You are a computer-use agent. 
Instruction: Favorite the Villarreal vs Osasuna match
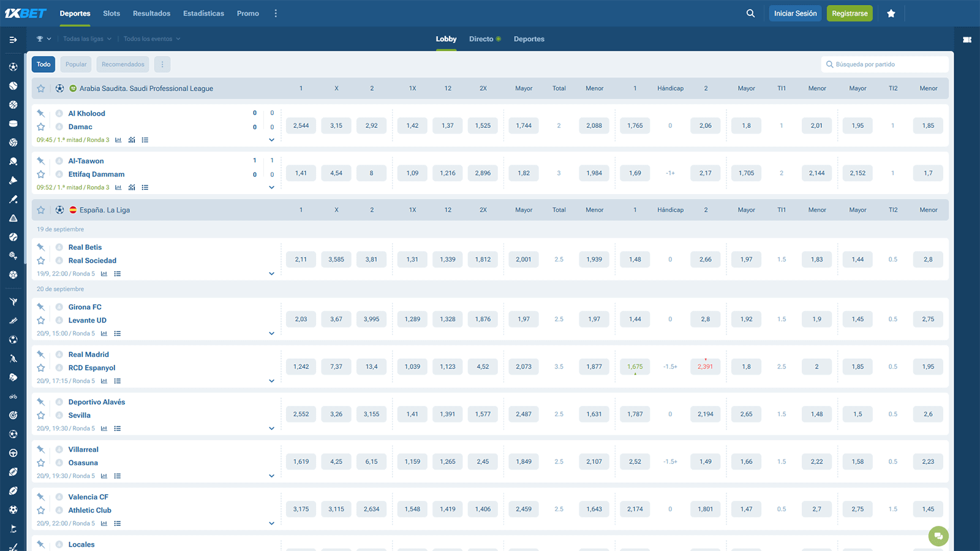(41, 463)
